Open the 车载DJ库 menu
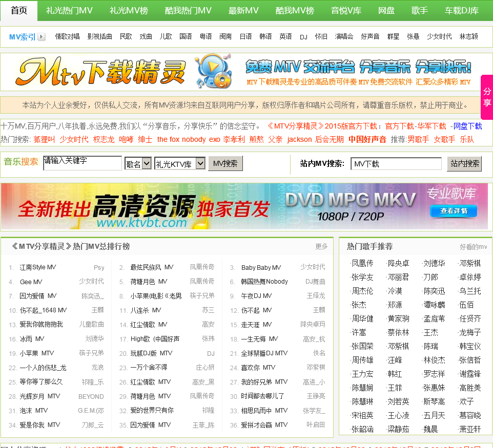This screenshot has width=493, height=448. pyautogui.click(x=462, y=10)
